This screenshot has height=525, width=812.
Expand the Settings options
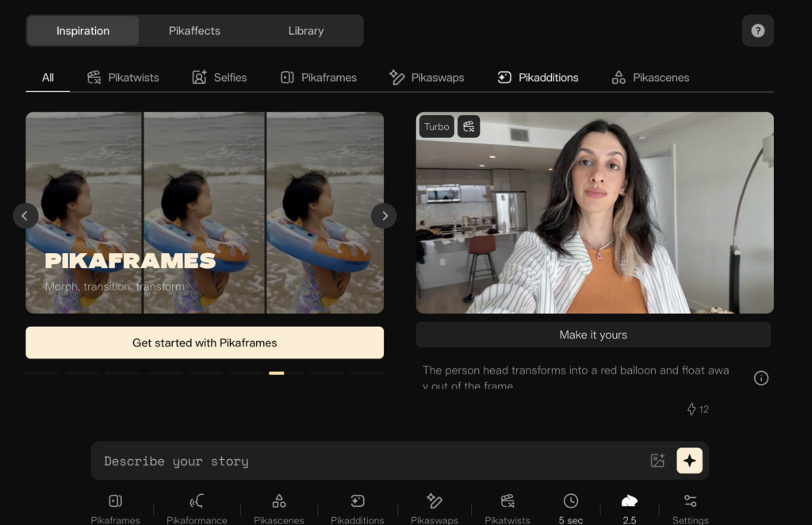[690, 508]
